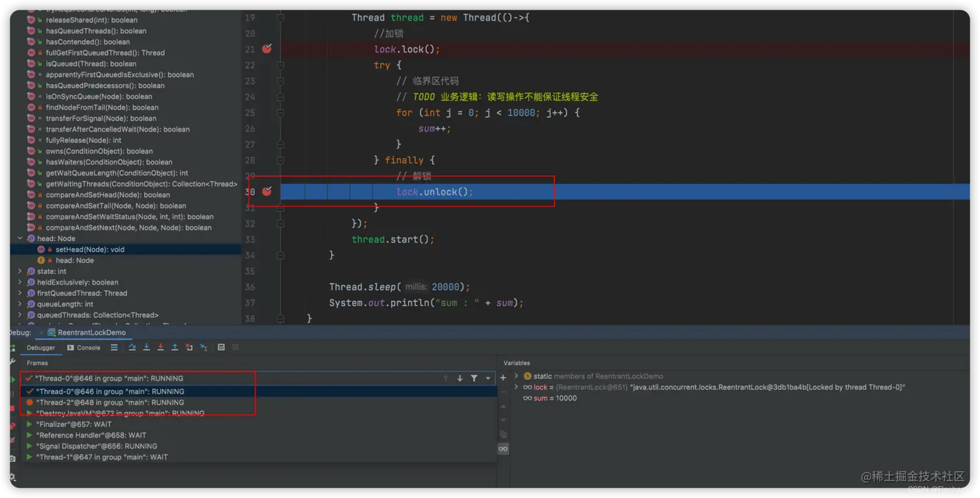Click the Run to Cursor icon

pos(204,348)
